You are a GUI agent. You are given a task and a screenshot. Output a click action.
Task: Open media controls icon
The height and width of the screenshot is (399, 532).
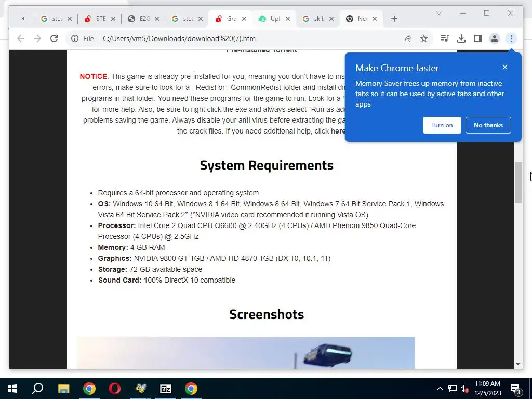[x=445, y=38]
